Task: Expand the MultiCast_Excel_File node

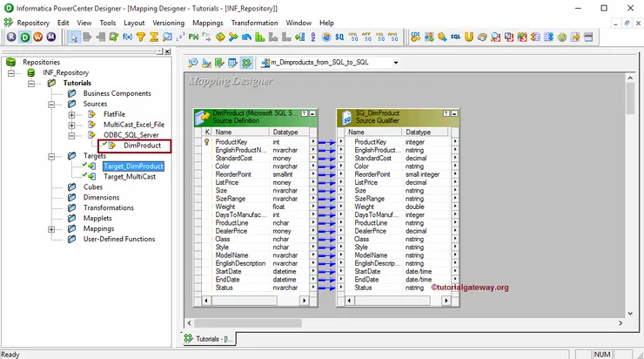Action: coord(71,125)
